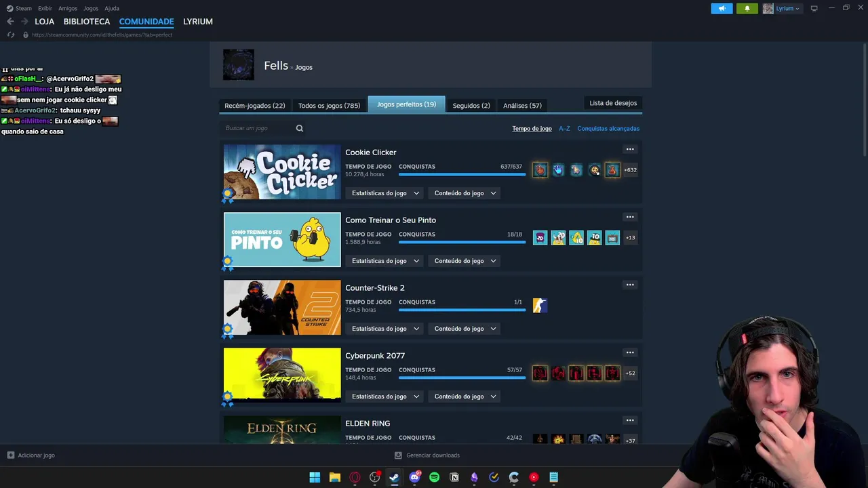Click the first Como Treinar o Seu Pinto achievement icon

click(540, 238)
